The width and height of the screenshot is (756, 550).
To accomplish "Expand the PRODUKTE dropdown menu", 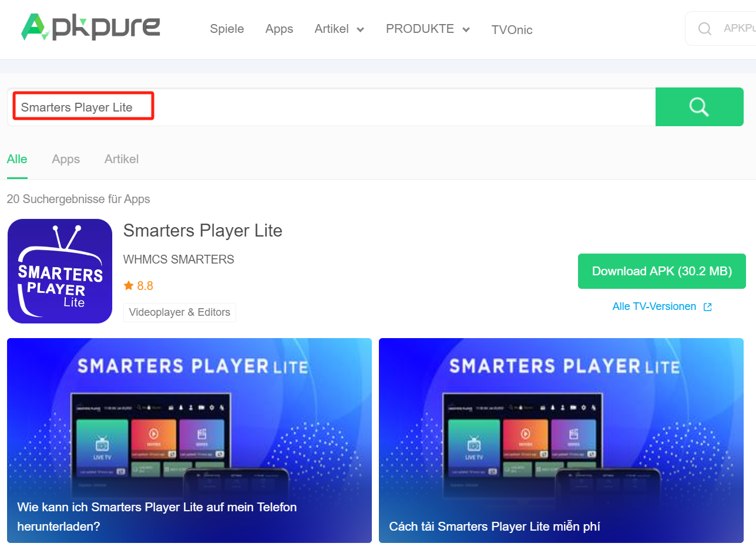I will (427, 29).
